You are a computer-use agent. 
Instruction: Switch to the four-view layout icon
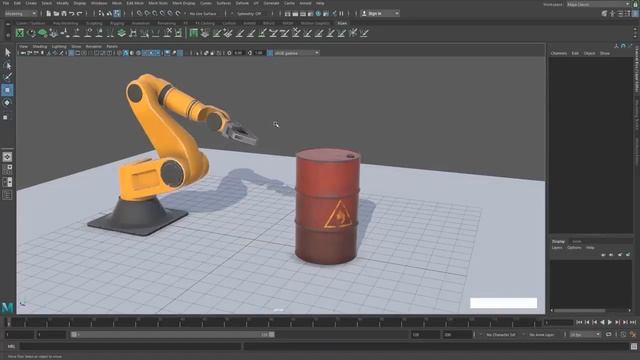tap(7, 169)
